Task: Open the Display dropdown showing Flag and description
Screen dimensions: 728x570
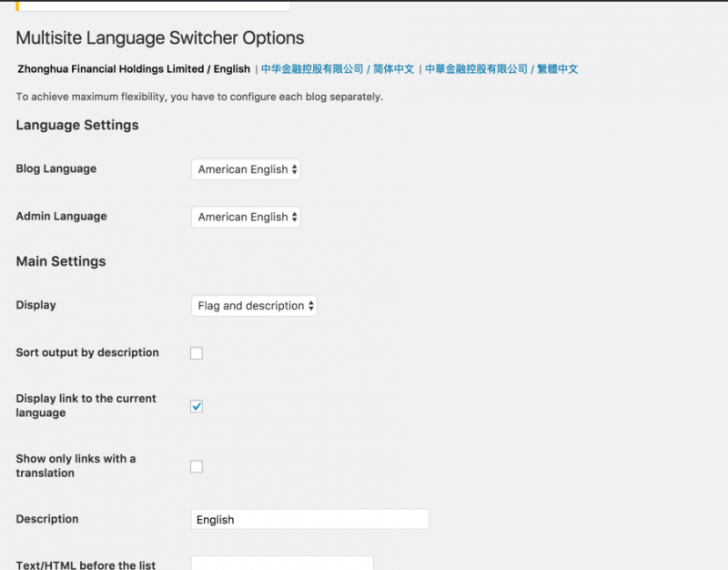Action: click(x=254, y=306)
